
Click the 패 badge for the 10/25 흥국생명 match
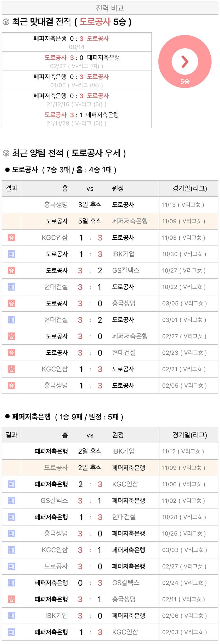point(11,533)
